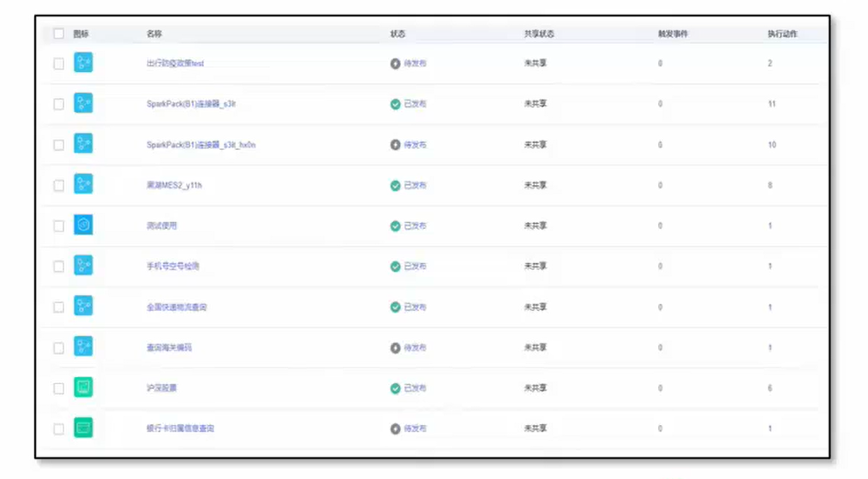Toggle the select-all checkbox in the header
The width and height of the screenshot is (868, 479).
tap(59, 34)
